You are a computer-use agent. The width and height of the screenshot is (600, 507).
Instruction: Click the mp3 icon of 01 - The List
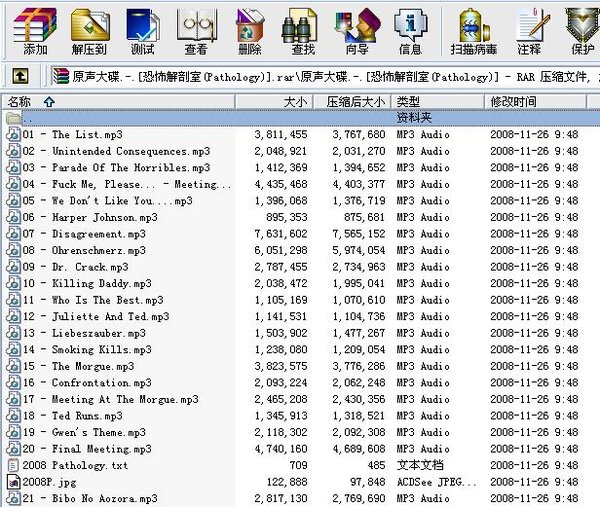tap(14, 134)
